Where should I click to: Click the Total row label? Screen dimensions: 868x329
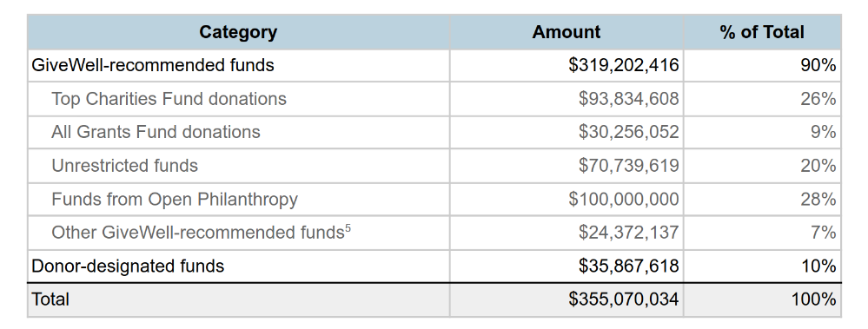point(50,299)
